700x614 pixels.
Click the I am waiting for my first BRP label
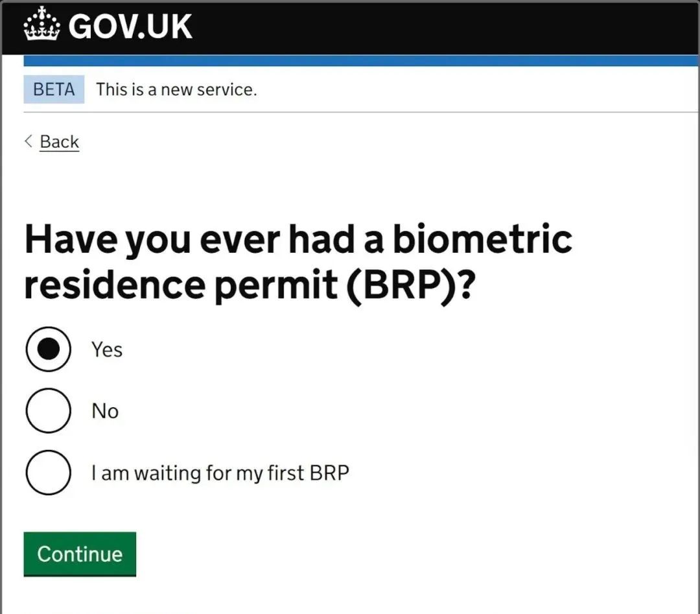point(220,473)
